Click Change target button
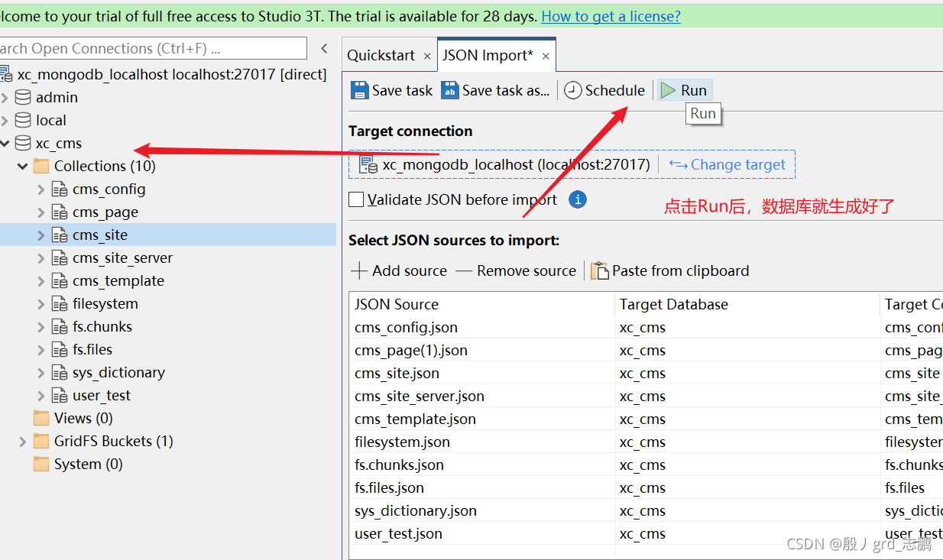This screenshot has height=560, width=943. click(x=727, y=164)
